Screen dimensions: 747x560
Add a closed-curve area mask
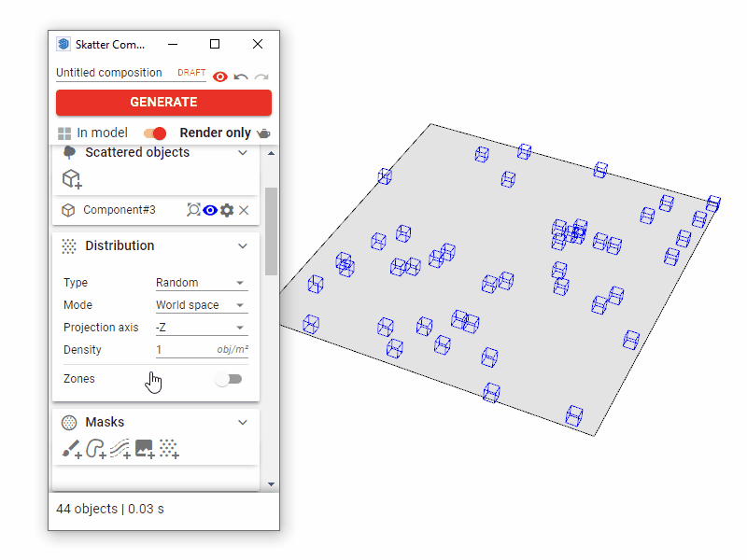click(x=96, y=450)
